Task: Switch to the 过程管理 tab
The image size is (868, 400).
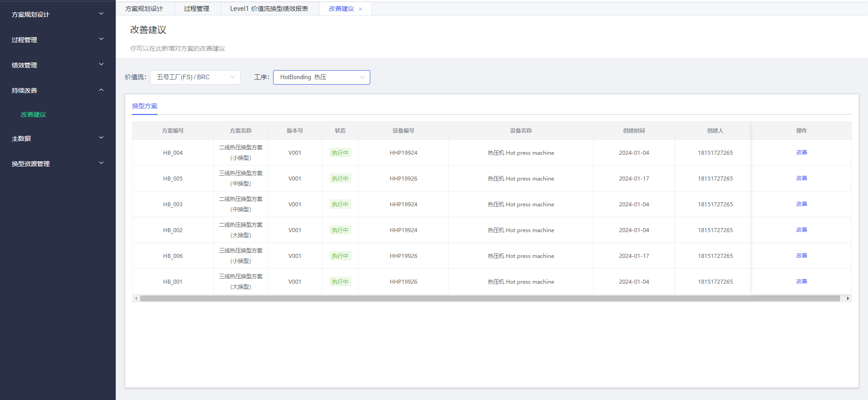Action: (197, 9)
